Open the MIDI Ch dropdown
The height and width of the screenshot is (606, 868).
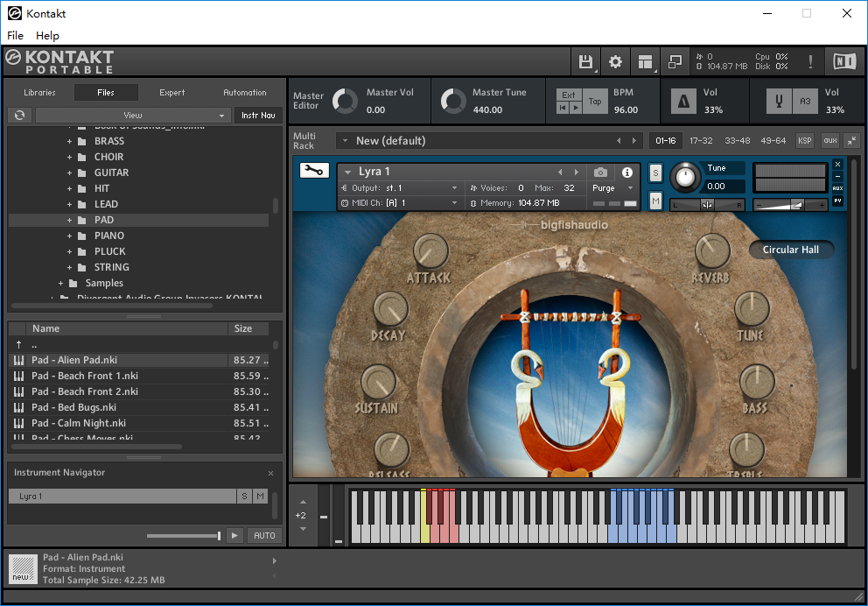coord(399,203)
